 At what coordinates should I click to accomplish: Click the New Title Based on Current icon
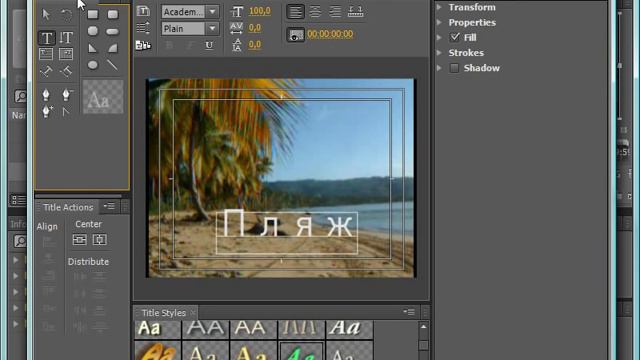pos(143,11)
